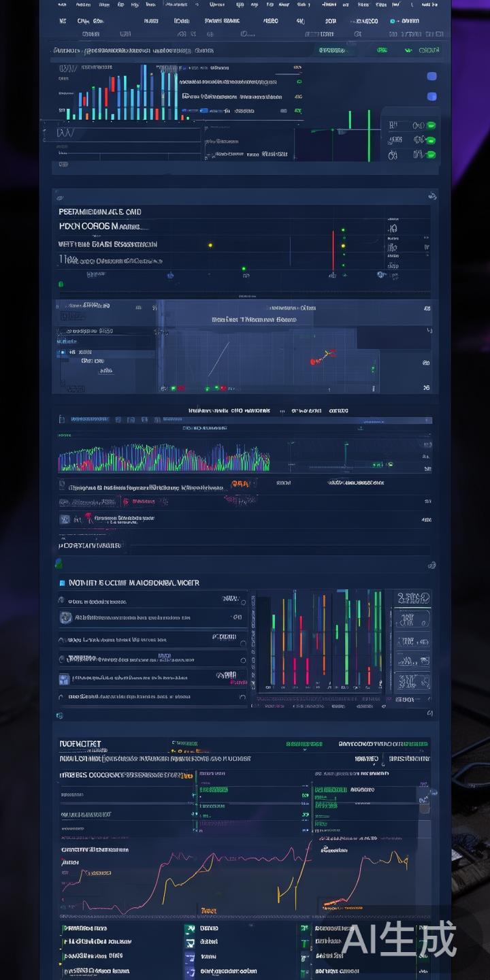Select the radio circle at the end of the first list row
The height and width of the screenshot is (980, 490).
click(243, 601)
